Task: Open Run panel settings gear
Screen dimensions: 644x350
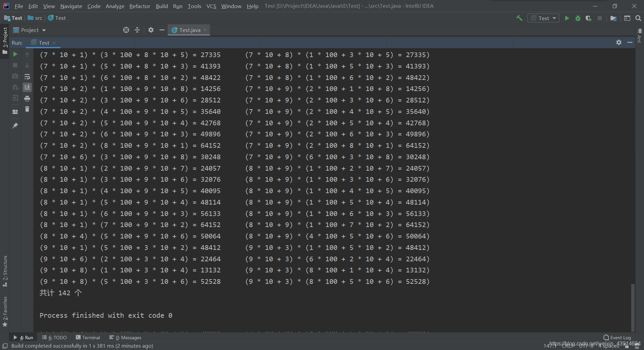Action: coord(619,42)
